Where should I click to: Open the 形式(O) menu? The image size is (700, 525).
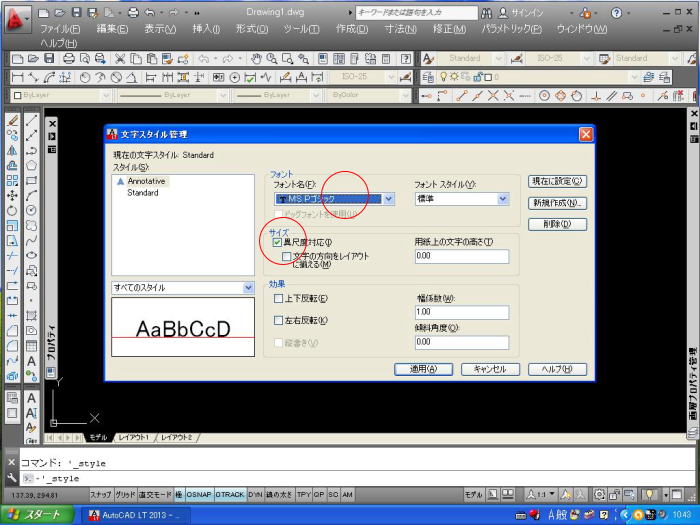(x=252, y=29)
